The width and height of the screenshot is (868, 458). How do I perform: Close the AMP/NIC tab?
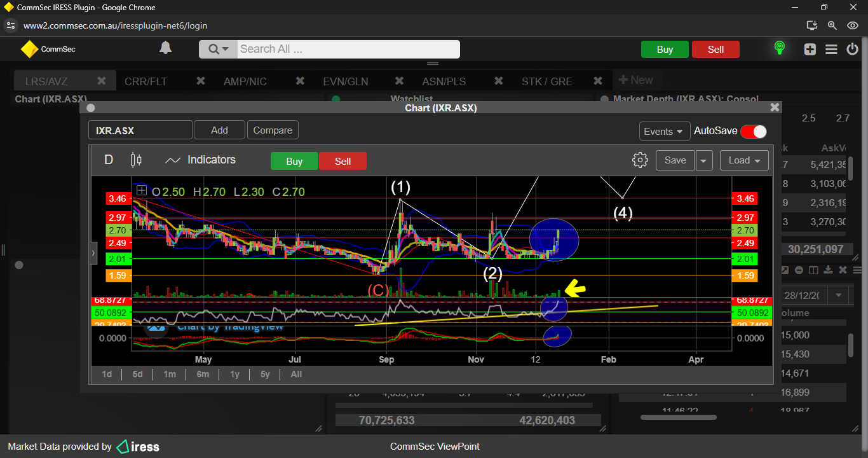coord(300,81)
